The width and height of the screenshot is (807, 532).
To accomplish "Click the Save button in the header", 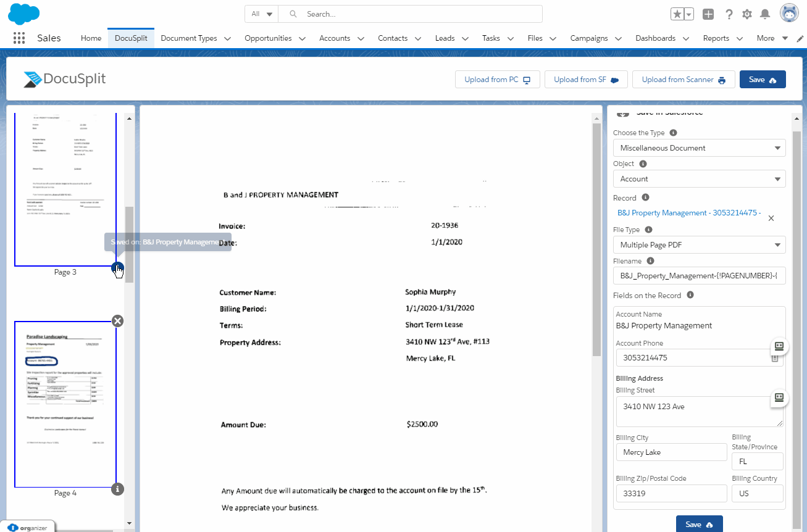I will [763, 80].
